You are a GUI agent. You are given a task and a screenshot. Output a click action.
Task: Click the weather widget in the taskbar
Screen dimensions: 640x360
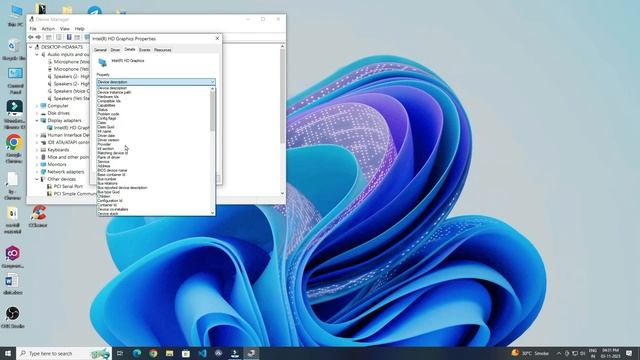tap(530, 353)
